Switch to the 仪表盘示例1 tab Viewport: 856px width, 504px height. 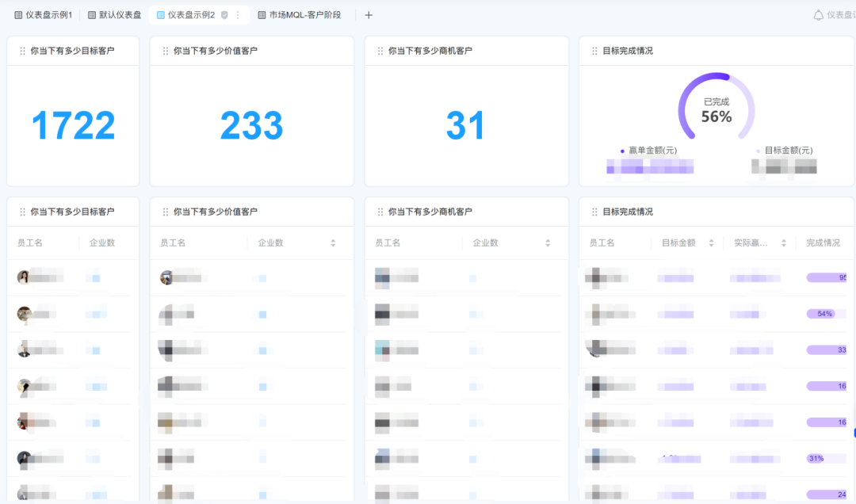[43, 15]
